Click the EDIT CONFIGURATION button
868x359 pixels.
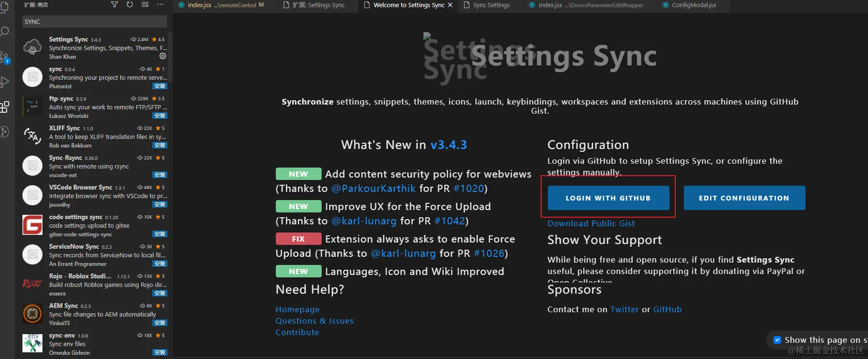pyautogui.click(x=744, y=198)
